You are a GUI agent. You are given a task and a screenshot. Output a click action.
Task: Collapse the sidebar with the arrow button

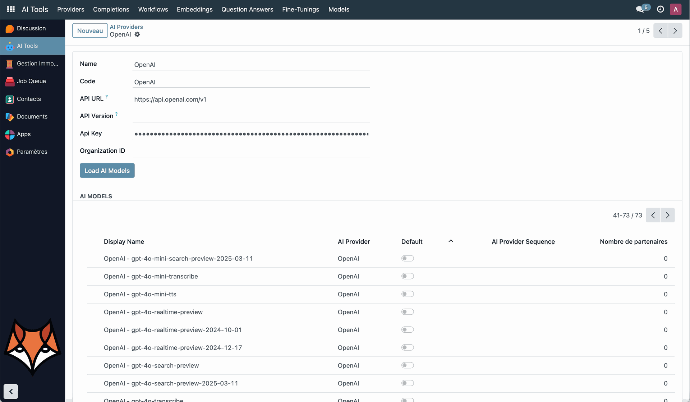(x=11, y=391)
